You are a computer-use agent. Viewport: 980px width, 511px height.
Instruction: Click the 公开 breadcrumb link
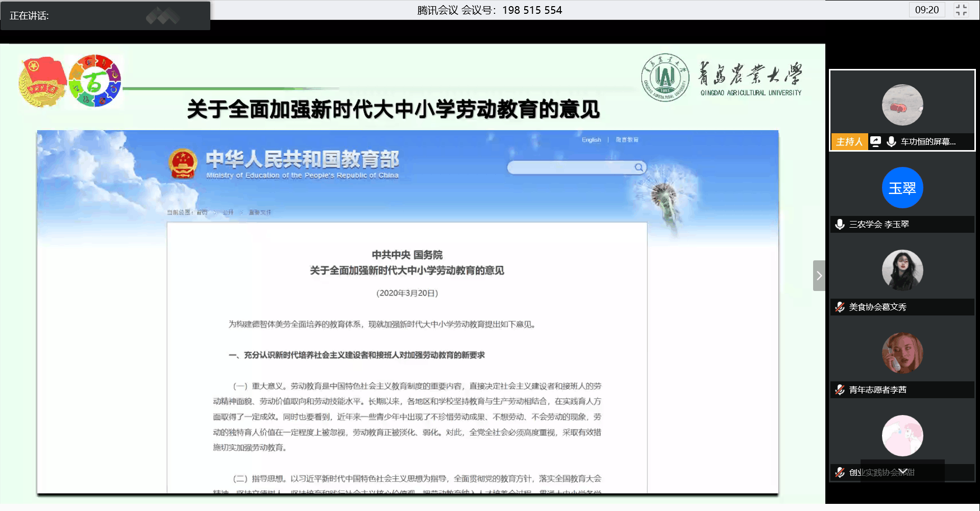228,212
